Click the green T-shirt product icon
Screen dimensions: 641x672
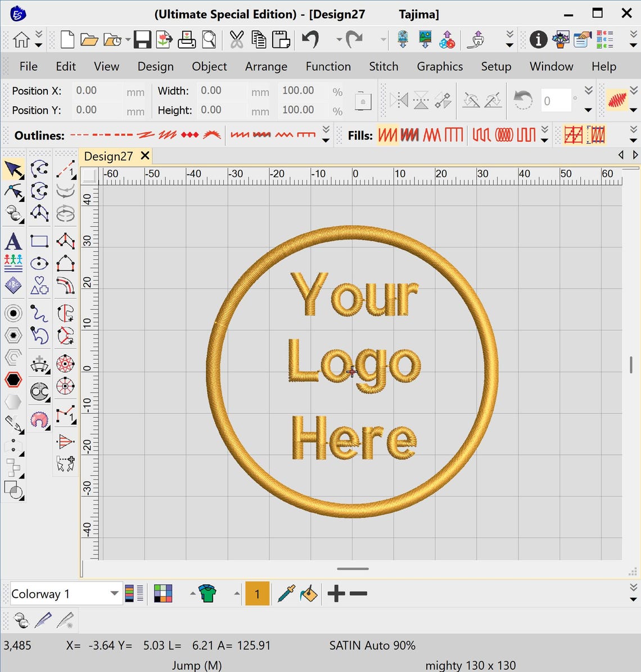207,594
